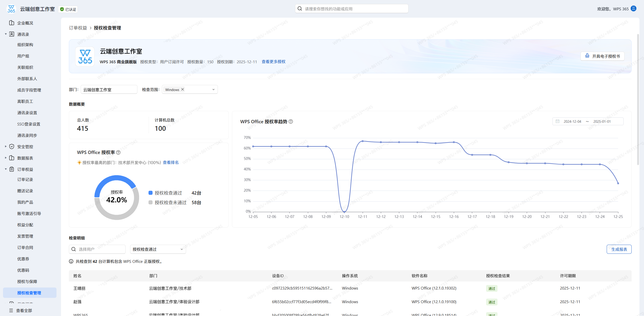Screen dimensions: 644x316
Task: Open 订单合同 sidebar item
Action: [25, 247]
